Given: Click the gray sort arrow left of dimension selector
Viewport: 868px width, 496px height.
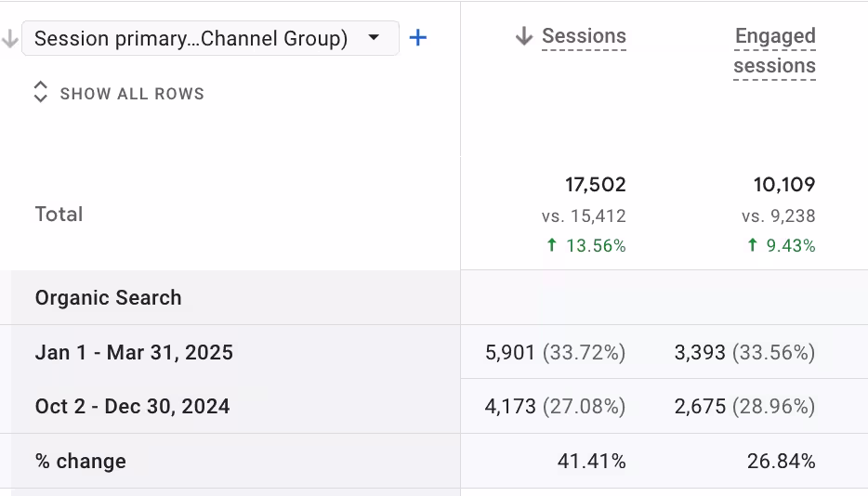Looking at the screenshot, I should point(10,39).
